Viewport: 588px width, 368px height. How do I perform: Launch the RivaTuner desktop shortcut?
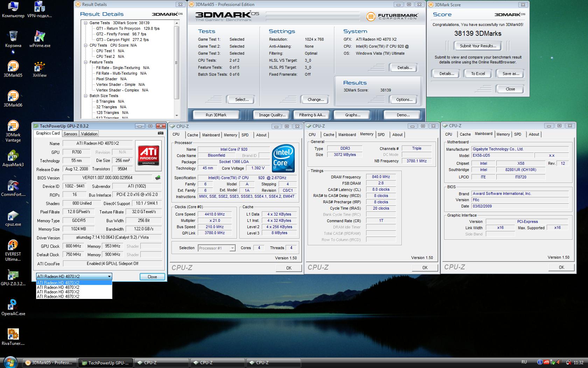[13, 337]
